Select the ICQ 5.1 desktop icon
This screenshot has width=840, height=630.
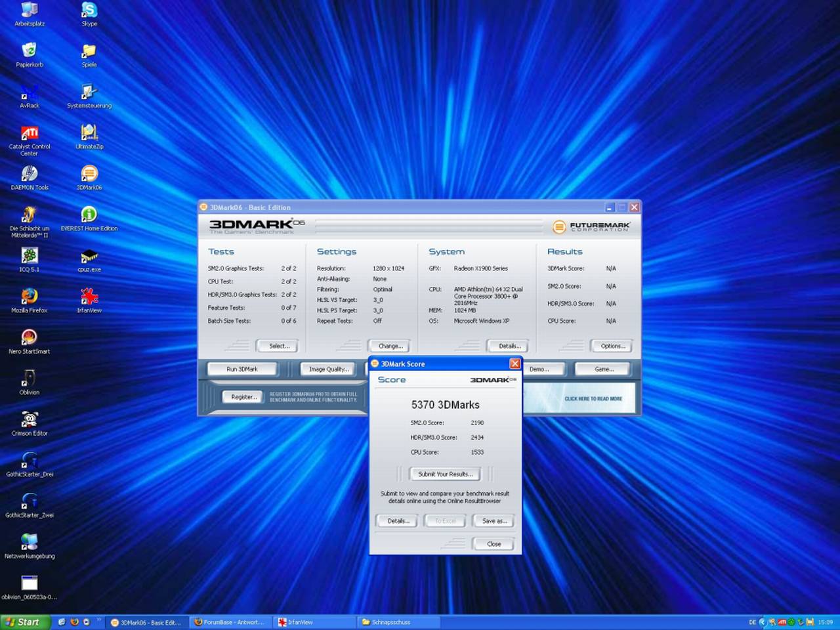click(30, 260)
